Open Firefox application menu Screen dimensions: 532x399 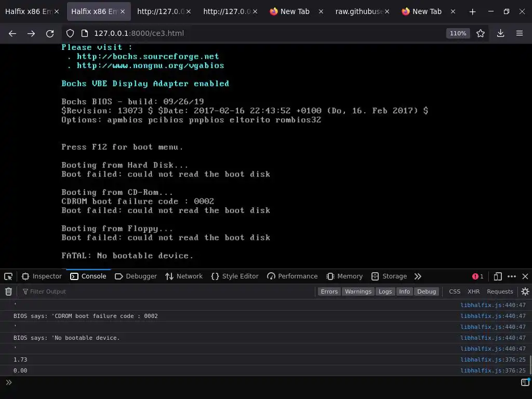(520, 33)
